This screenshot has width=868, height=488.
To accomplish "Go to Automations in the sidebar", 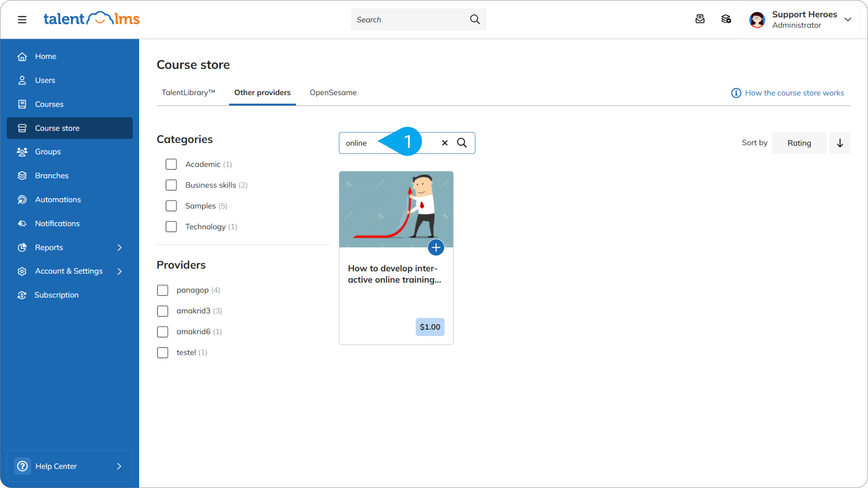I will click(x=58, y=199).
